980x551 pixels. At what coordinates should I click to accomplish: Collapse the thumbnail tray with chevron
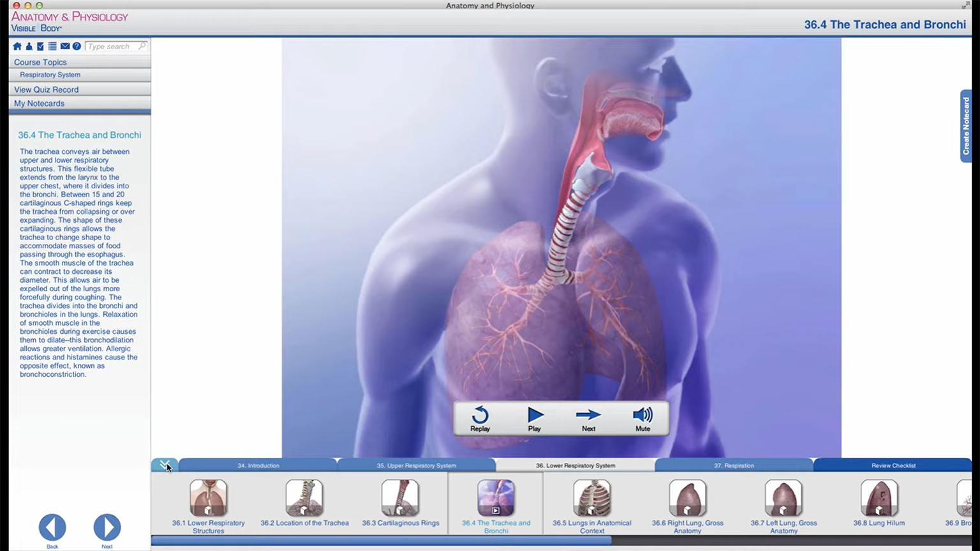165,465
